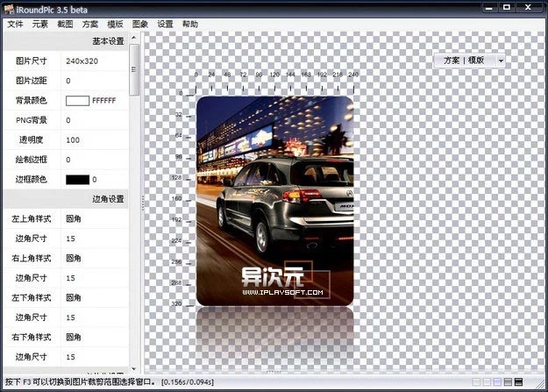Screen dimensions: 548x392
Task: Click the splitter handle between panel and canvas
Action: (x=143, y=203)
